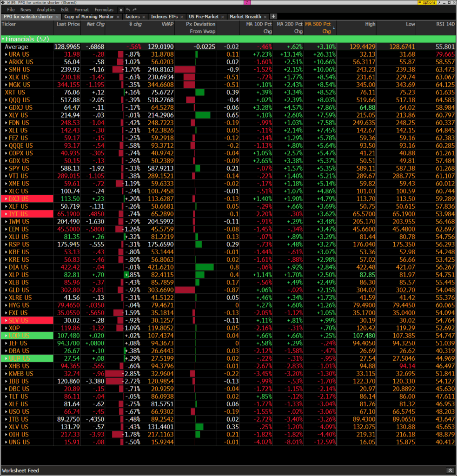The height and width of the screenshot is (476, 457).
Task: Expand the SMH US row arrow
Action: coord(6,70)
